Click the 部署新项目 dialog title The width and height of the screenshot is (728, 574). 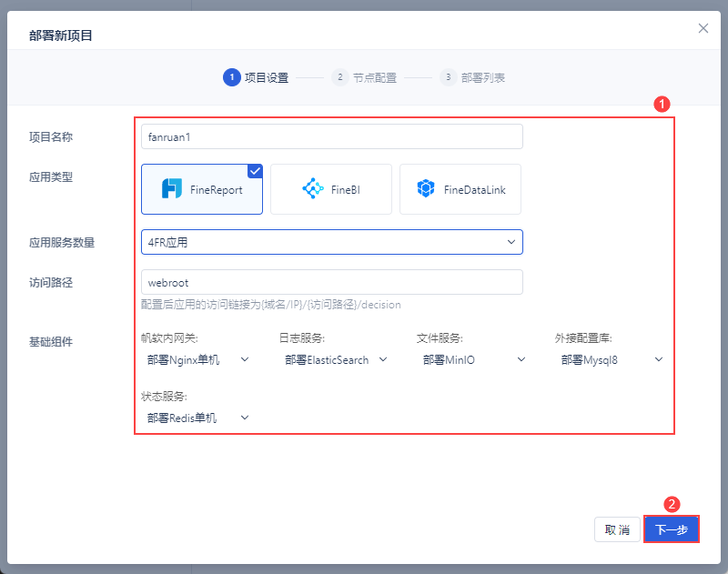(x=61, y=35)
